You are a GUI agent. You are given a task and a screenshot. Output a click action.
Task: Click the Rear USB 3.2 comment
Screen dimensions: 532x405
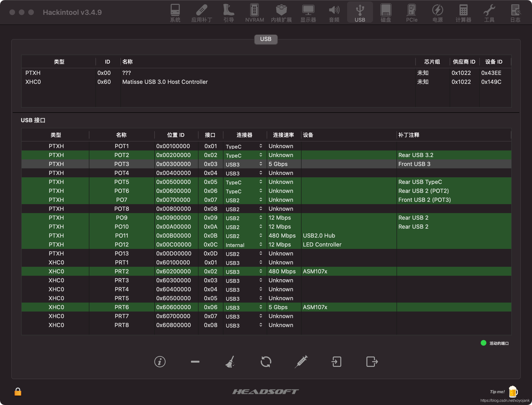point(416,155)
